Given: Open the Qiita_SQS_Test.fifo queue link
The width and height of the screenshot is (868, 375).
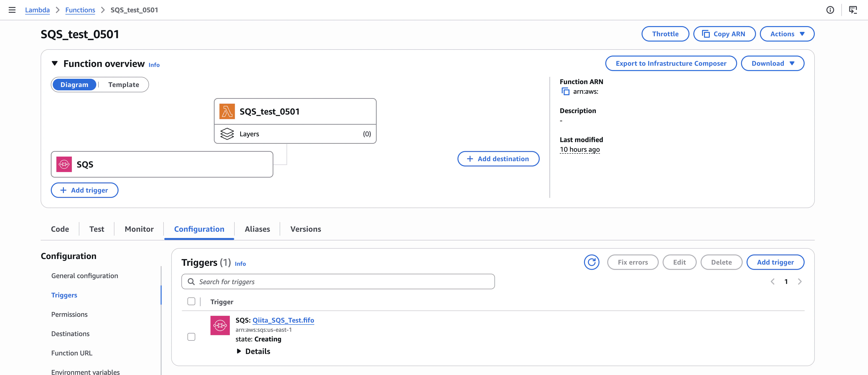Looking at the screenshot, I should click(283, 320).
